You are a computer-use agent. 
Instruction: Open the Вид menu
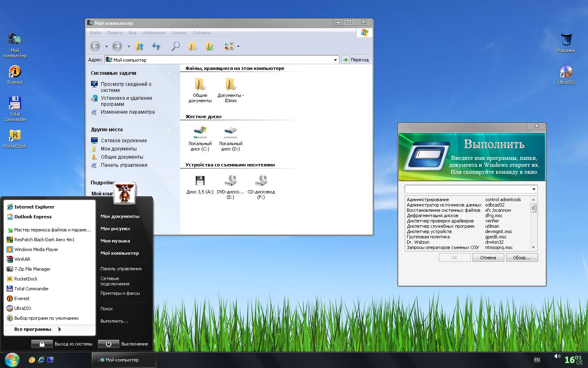[132, 33]
